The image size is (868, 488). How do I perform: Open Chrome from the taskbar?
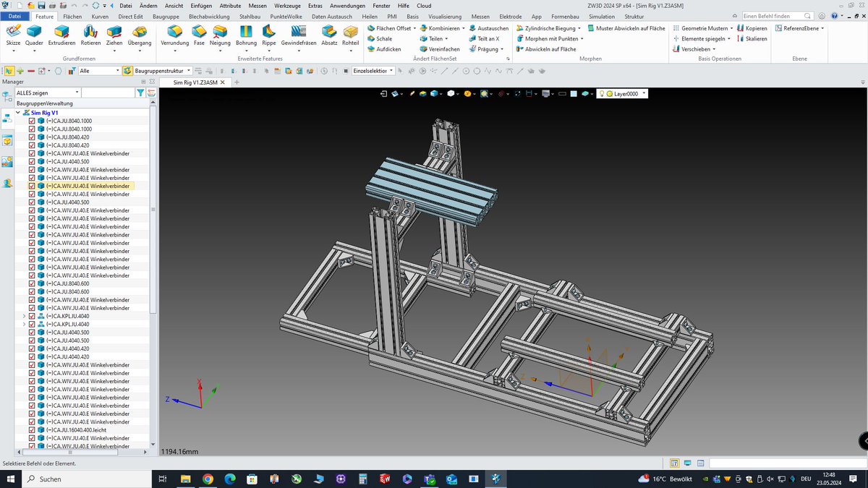point(208,479)
